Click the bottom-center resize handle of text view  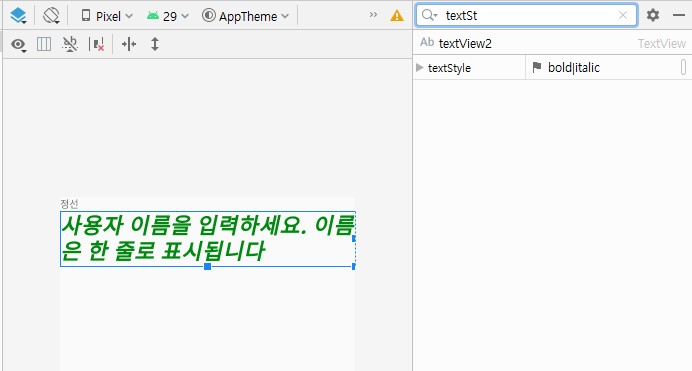click(x=207, y=266)
